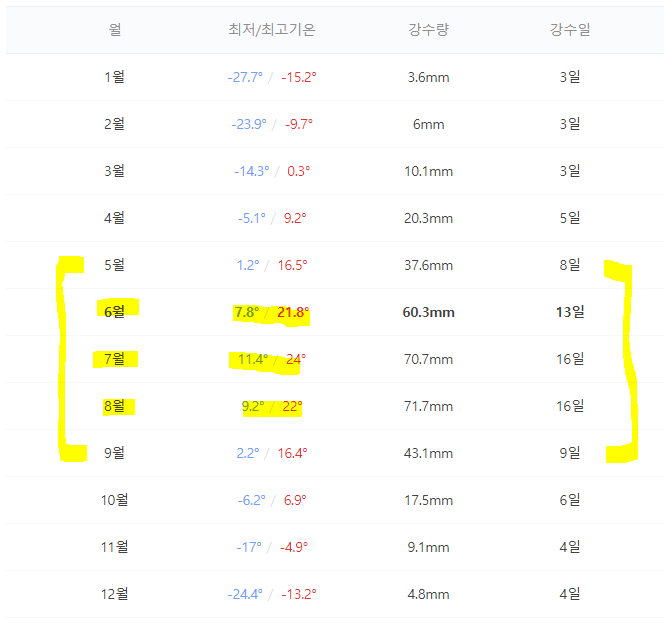
Task: Click the 최저/최고기온 column header
Action: coord(272,30)
